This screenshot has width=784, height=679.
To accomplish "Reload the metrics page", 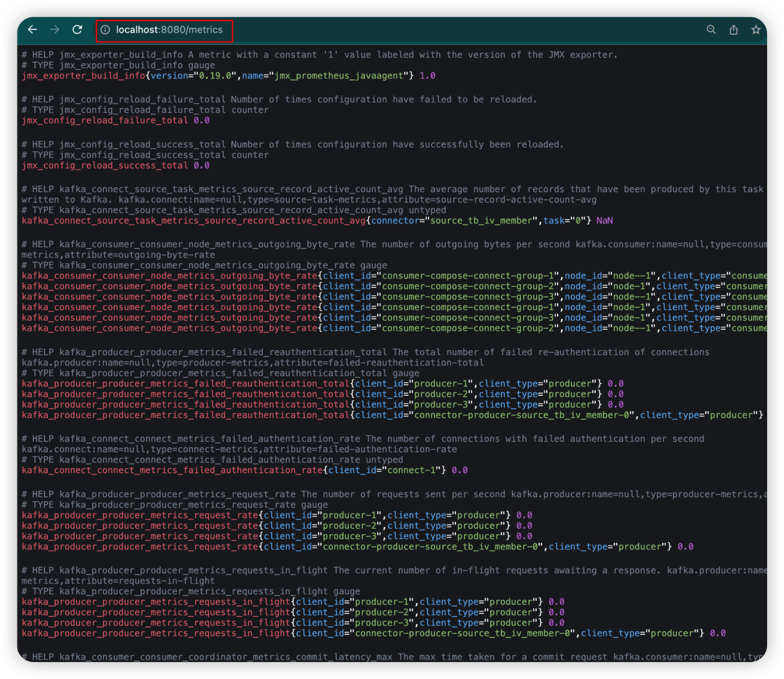I will 77,30.
